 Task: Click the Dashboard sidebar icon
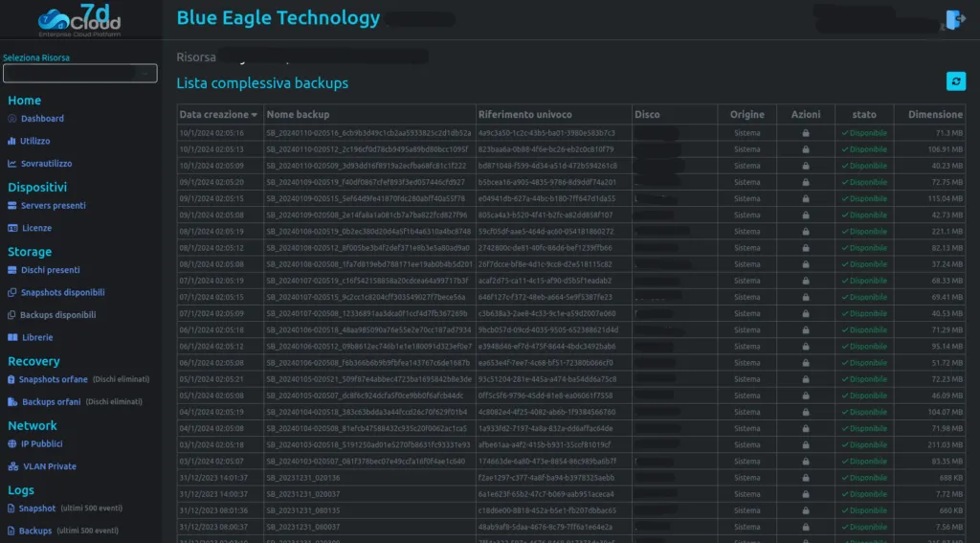[11, 118]
